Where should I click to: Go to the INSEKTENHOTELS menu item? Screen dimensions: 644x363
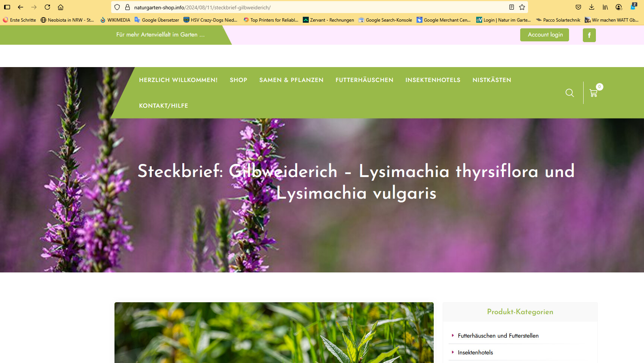pyautogui.click(x=433, y=80)
